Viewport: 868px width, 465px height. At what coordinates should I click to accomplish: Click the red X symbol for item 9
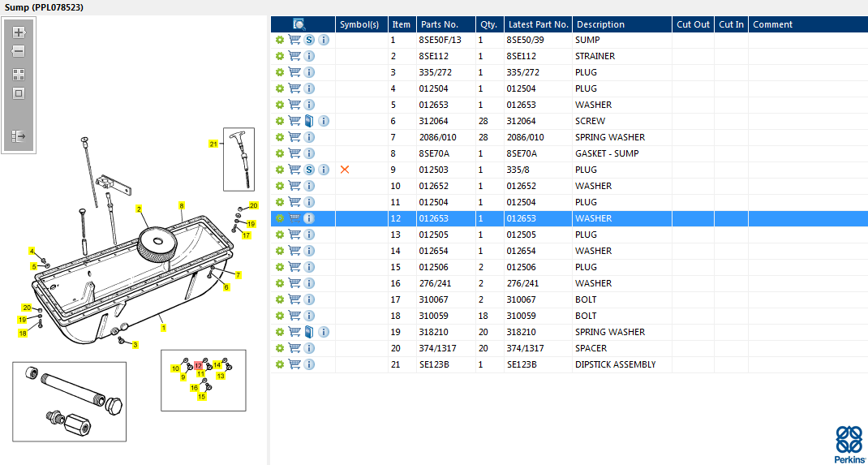click(345, 170)
